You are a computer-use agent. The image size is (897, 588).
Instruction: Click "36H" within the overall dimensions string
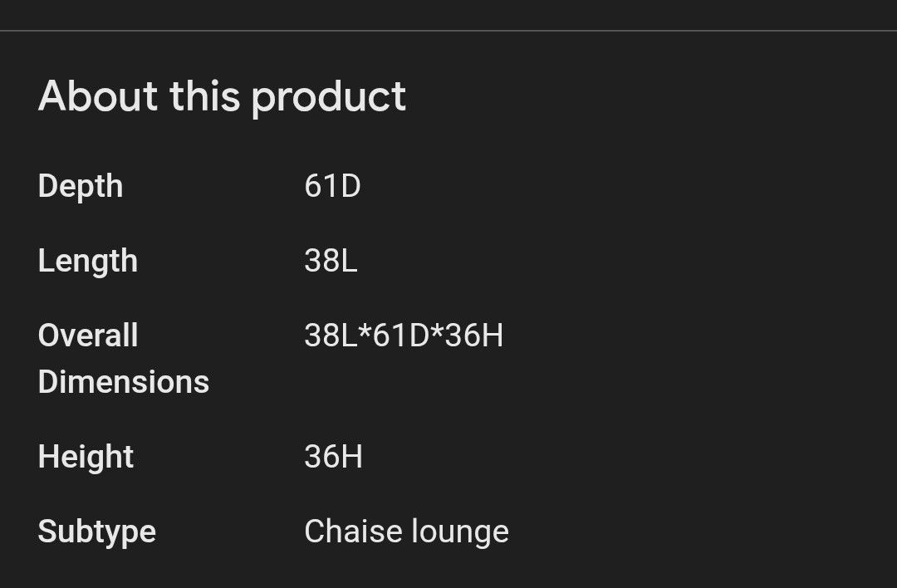(x=474, y=336)
